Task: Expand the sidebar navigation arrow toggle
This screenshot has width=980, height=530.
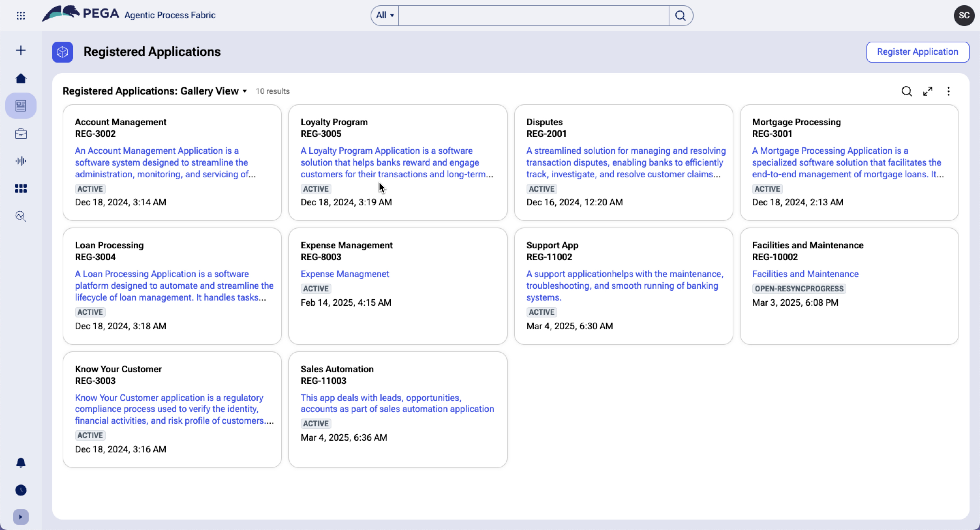Action: pos(21,517)
